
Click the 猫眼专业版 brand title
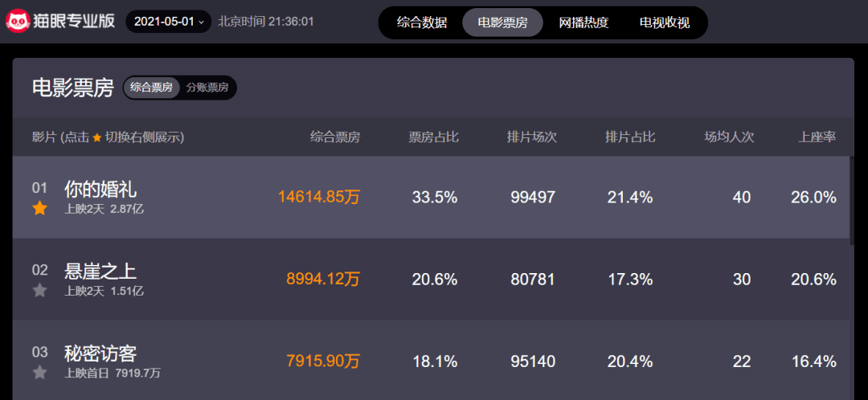74,21
